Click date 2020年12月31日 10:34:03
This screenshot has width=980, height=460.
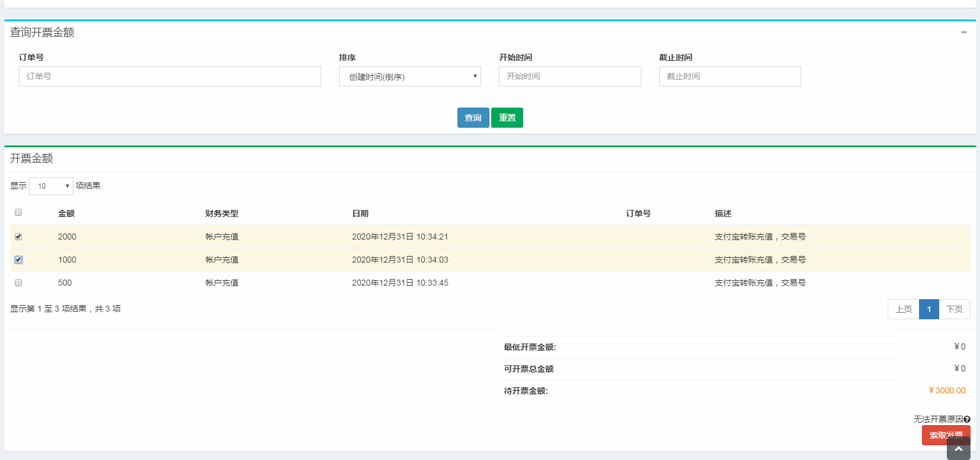400,260
